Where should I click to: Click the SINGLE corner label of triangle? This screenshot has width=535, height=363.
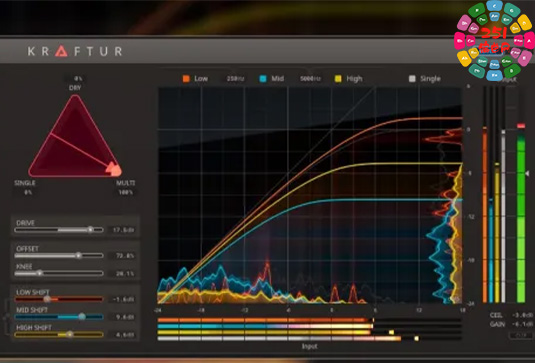point(25,183)
